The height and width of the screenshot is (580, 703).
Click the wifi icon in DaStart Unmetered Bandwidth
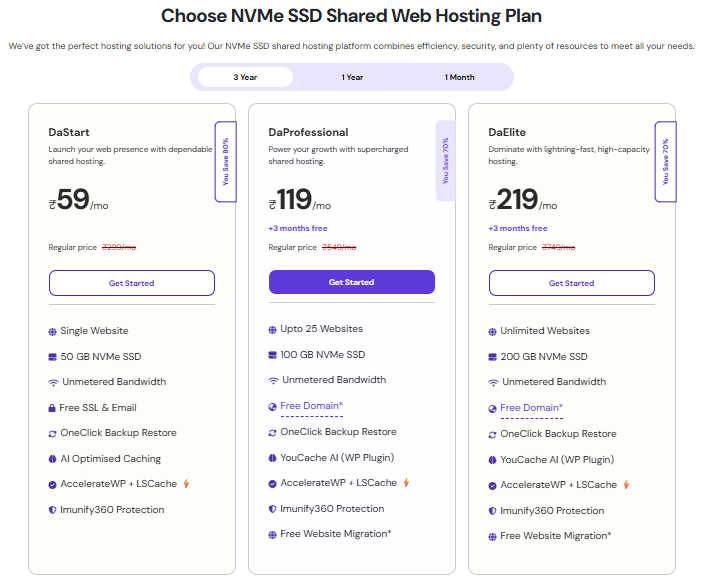pyautogui.click(x=52, y=382)
